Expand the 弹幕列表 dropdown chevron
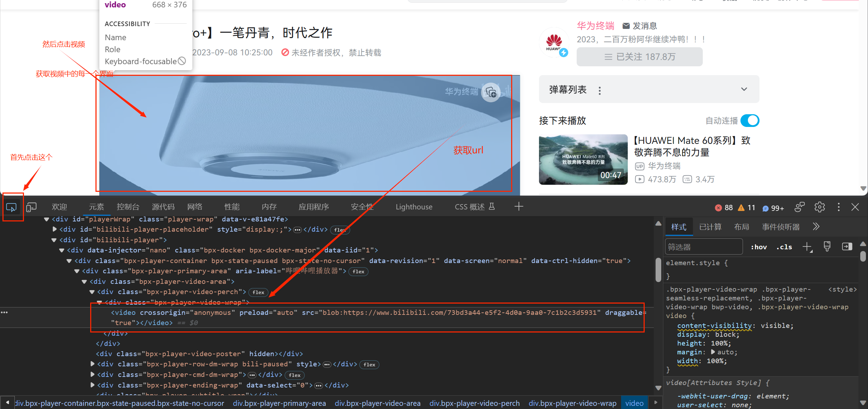868x409 pixels. (x=744, y=89)
